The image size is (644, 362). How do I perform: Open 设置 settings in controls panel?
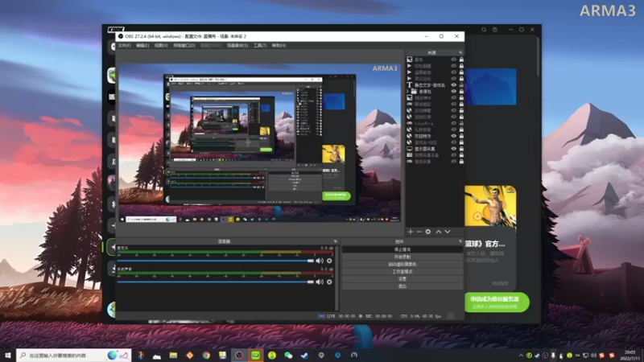pyautogui.click(x=402, y=279)
